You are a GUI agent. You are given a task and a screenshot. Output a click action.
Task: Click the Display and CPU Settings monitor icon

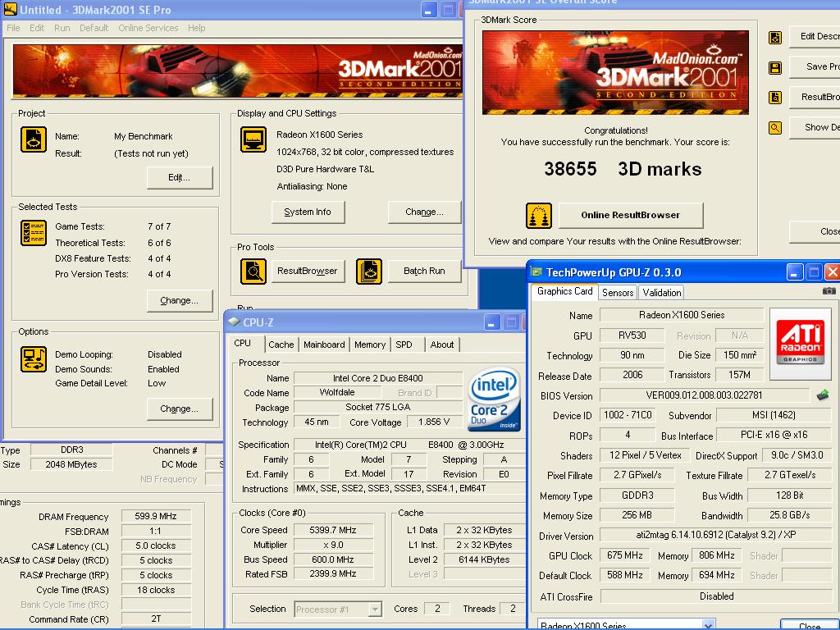pos(253,139)
